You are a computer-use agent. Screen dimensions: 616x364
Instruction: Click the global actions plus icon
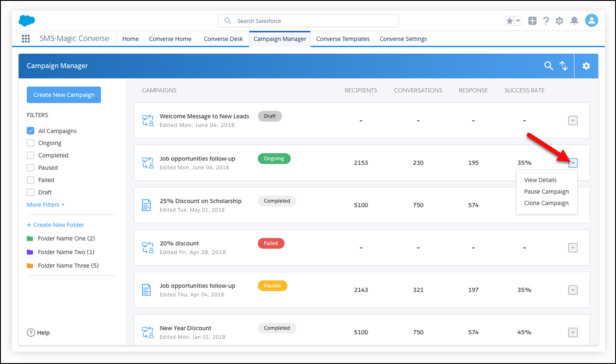(532, 21)
